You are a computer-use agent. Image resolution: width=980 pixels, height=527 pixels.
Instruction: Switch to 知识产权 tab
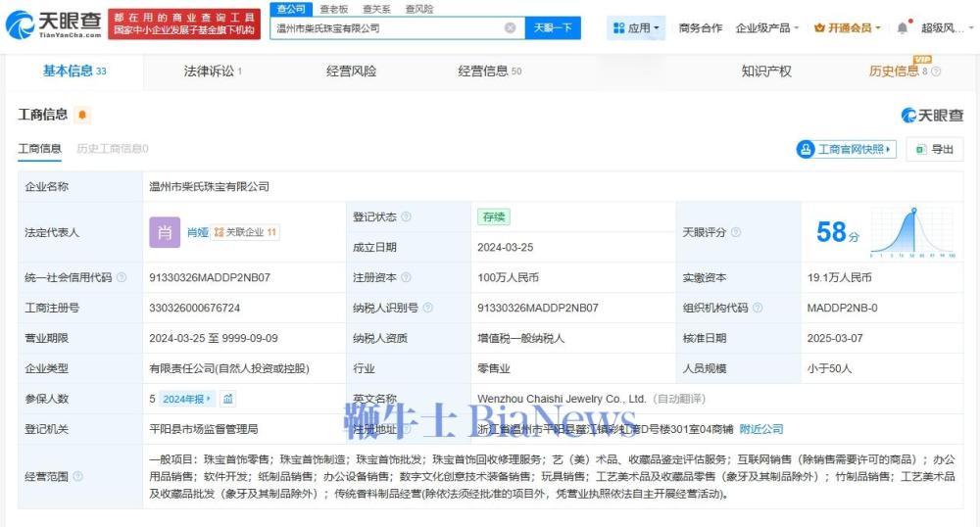coord(766,72)
